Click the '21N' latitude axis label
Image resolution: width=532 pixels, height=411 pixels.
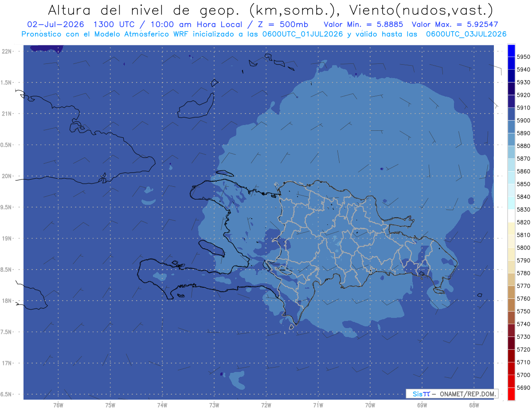point(6,114)
